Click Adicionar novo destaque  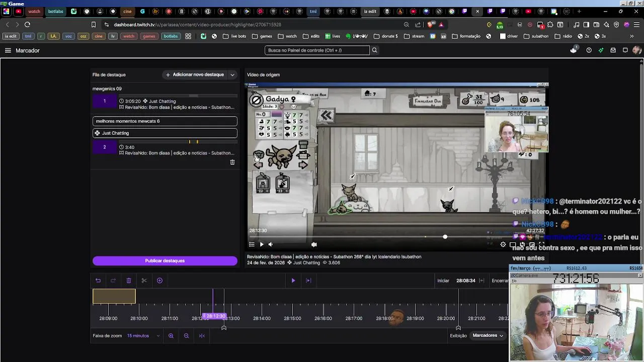pyautogui.click(x=195, y=75)
